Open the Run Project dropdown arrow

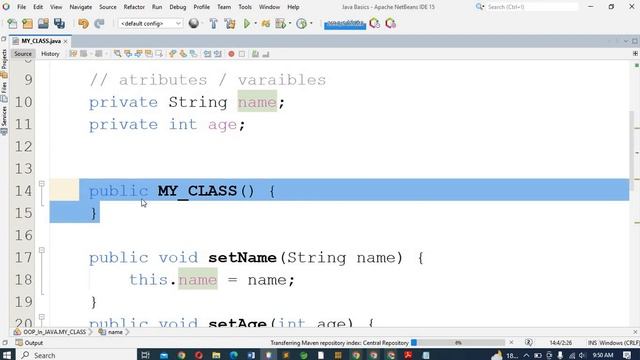256,24
